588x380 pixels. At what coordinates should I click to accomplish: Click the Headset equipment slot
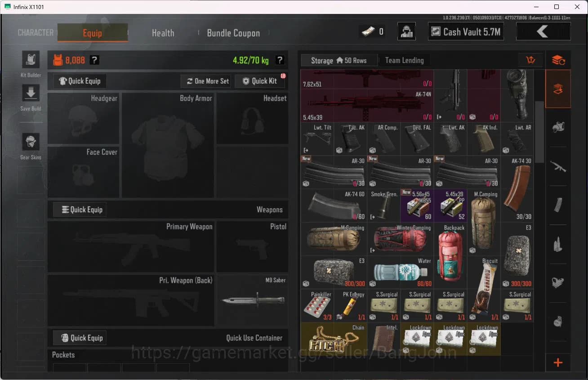(252, 118)
